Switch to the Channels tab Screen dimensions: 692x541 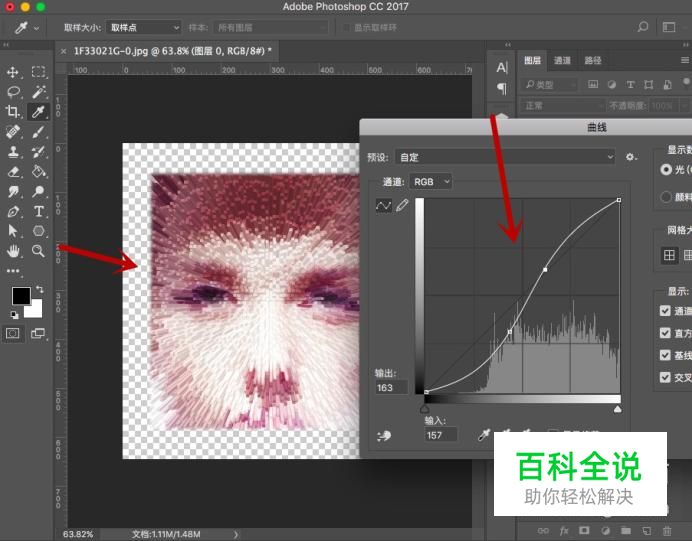pos(562,60)
